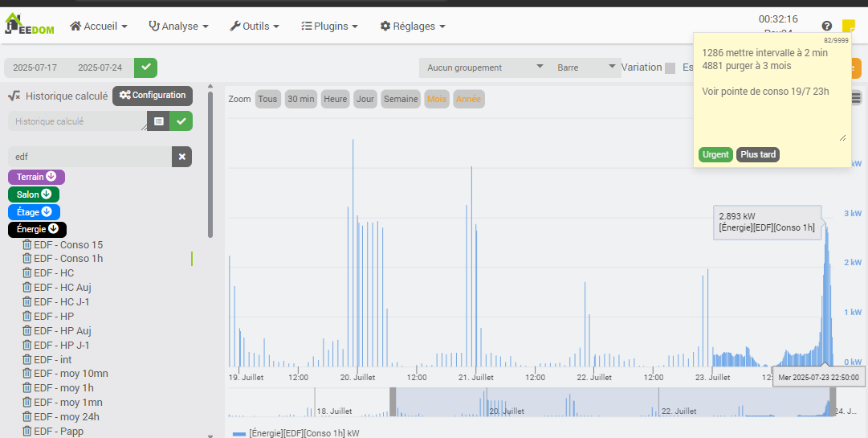Image resolution: width=868 pixels, height=438 pixels.
Task: Expand the Salon category
Action: (x=34, y=194)
